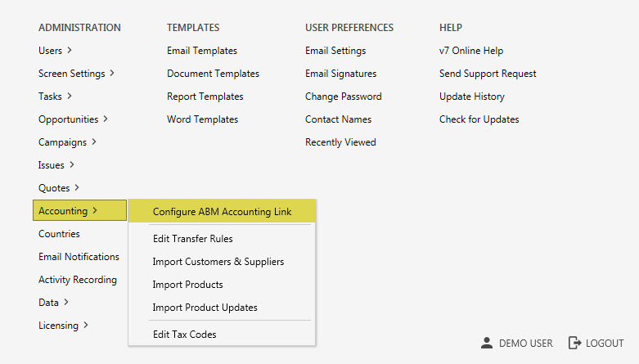Expand the Screen Settings submenu

[x=76, y=74]
